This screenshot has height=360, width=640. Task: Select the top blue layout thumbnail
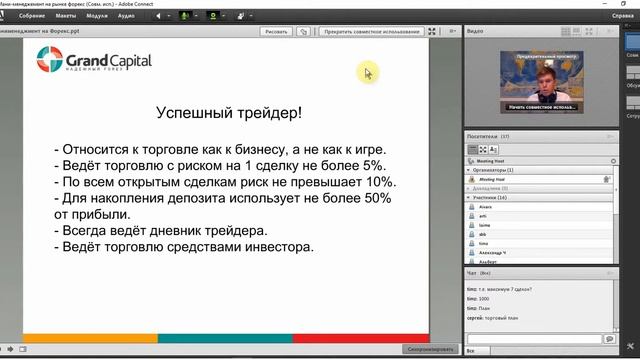click(633, 41)
